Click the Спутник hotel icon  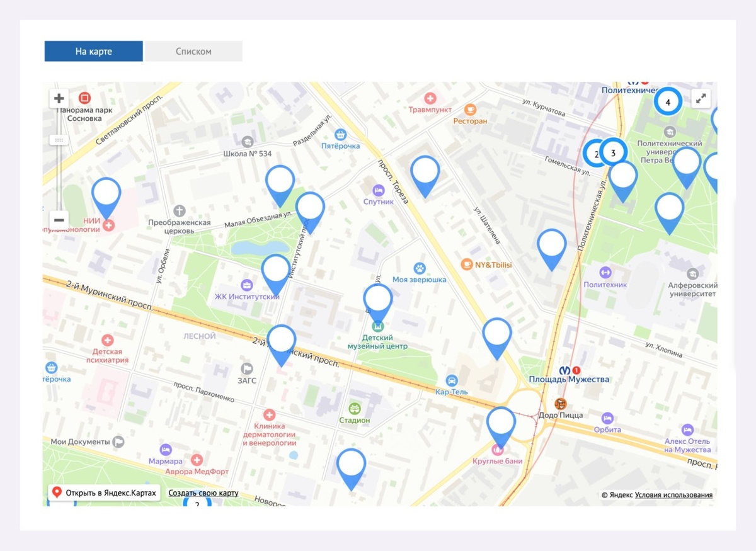tap(378, 190)
